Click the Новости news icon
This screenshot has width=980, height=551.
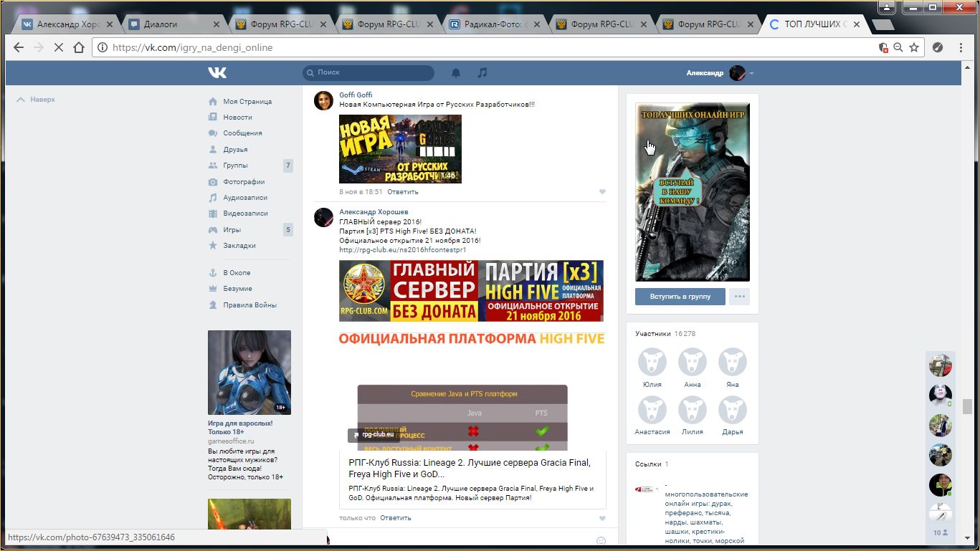(213, 118)
